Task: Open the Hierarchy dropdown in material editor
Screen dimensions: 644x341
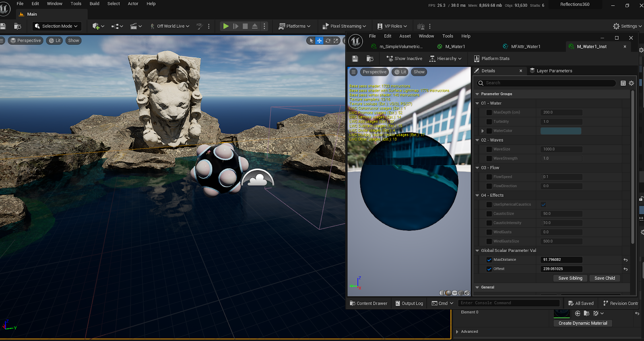Action: (x=446, y=59)
